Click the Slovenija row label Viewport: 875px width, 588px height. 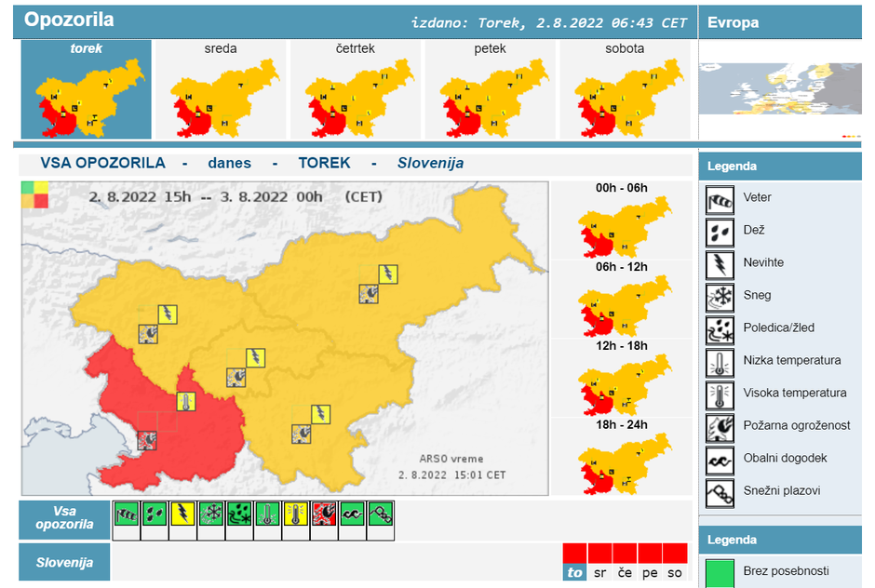tap(64, 563)
